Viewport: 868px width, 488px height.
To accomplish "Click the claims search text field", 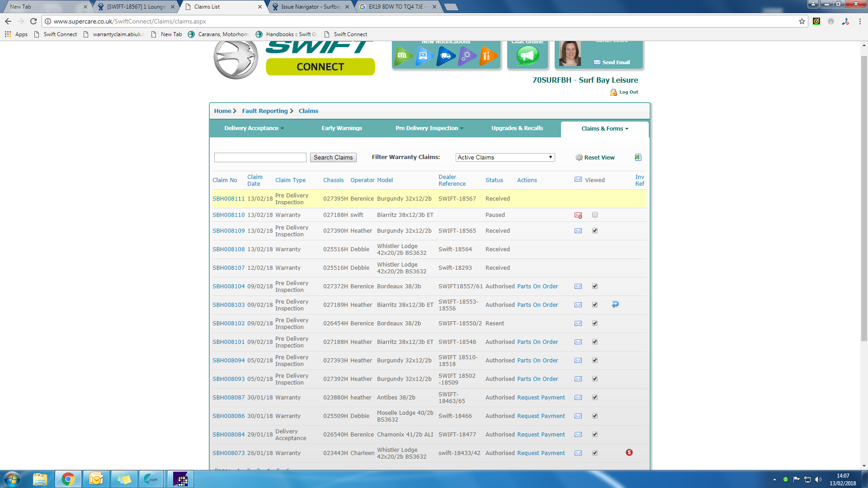I will (x=260, y=157).
